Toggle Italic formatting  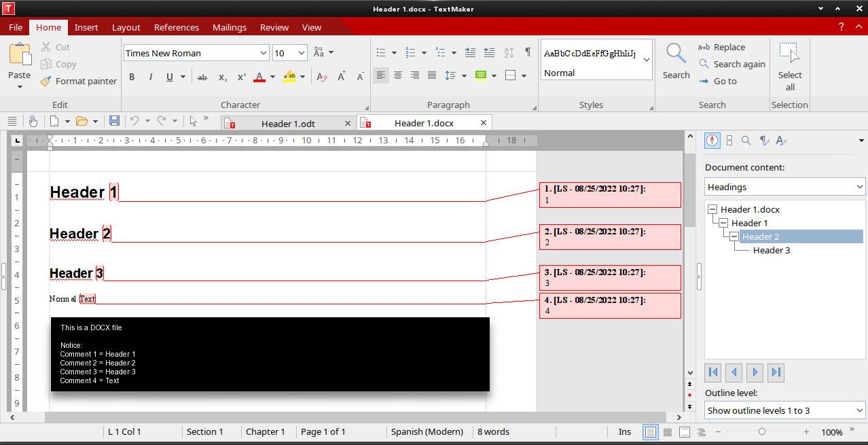150,77
